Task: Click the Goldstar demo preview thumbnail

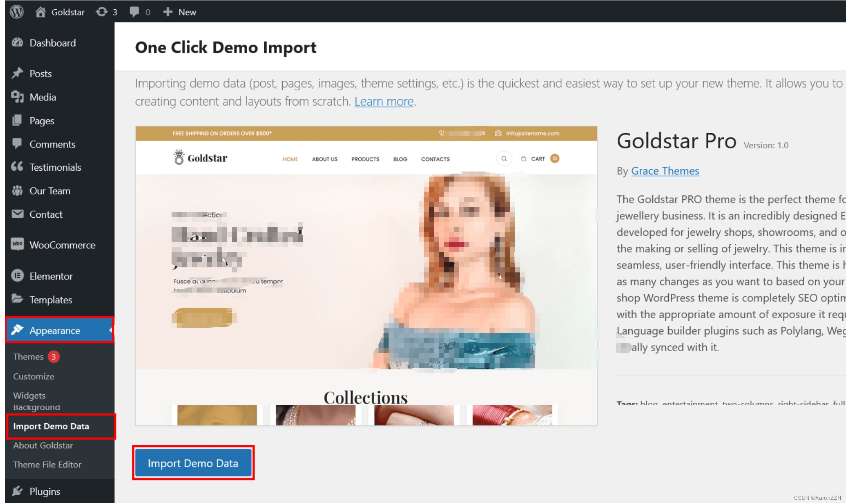Action: [366, 275]
